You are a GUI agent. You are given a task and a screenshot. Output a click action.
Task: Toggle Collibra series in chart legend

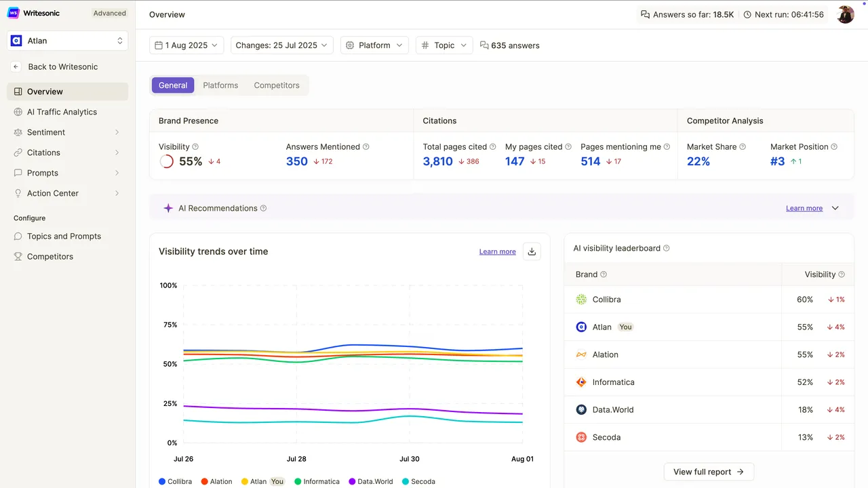point(175,481)
